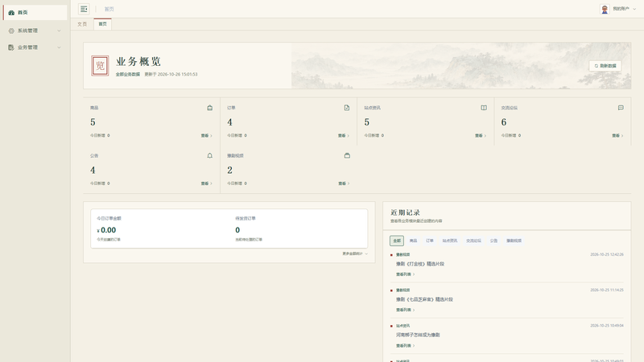644x362 pixels.
Task: Click the 公告 card bell icon
Action: 210,156
